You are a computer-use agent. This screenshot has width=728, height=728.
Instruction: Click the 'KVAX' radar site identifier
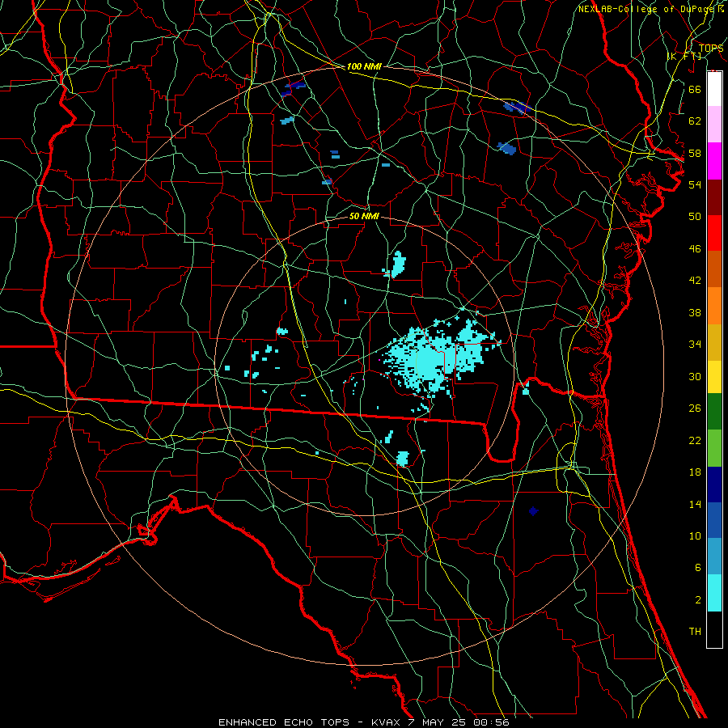(x=386, y=722)
